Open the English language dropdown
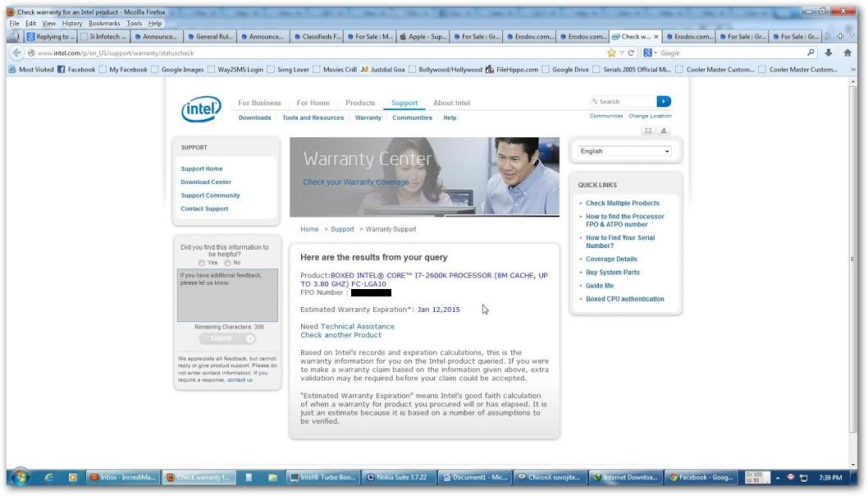 coord(625,151)
